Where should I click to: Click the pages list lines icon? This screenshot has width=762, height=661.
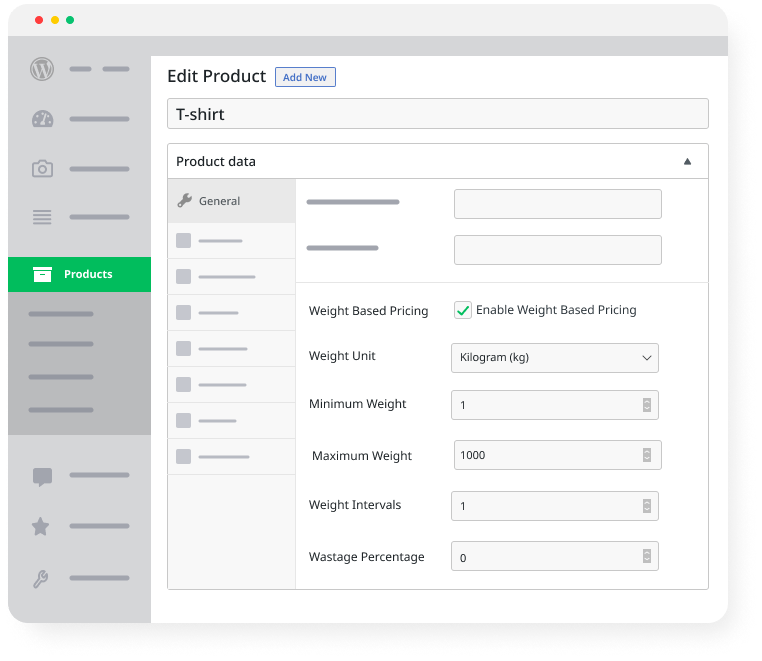click(x=42, y=217)
